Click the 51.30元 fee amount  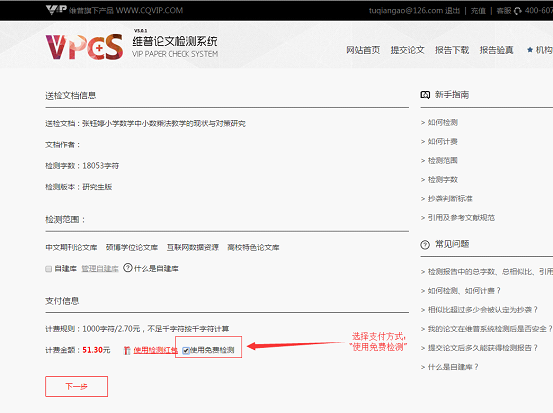(96, 350)
